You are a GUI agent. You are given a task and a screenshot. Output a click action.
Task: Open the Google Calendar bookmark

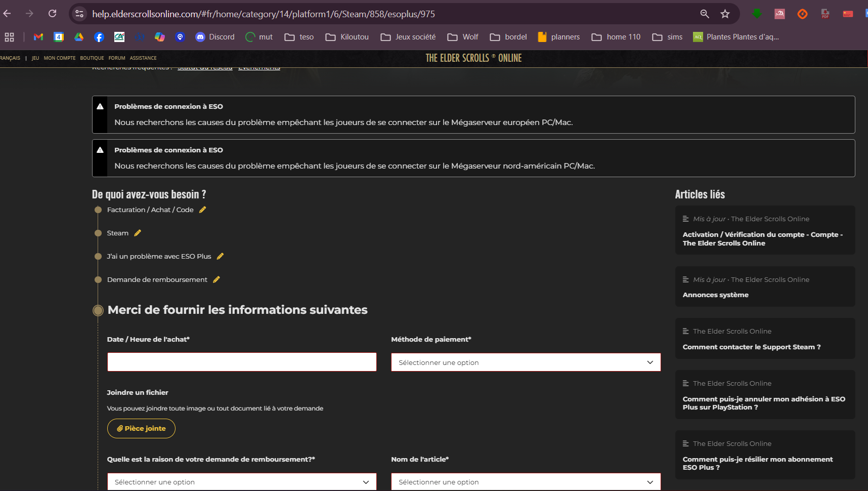coord(59,37)
